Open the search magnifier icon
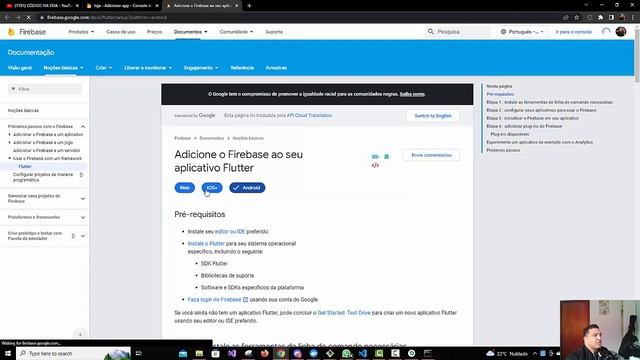640x360 pixels. point(431,31)
